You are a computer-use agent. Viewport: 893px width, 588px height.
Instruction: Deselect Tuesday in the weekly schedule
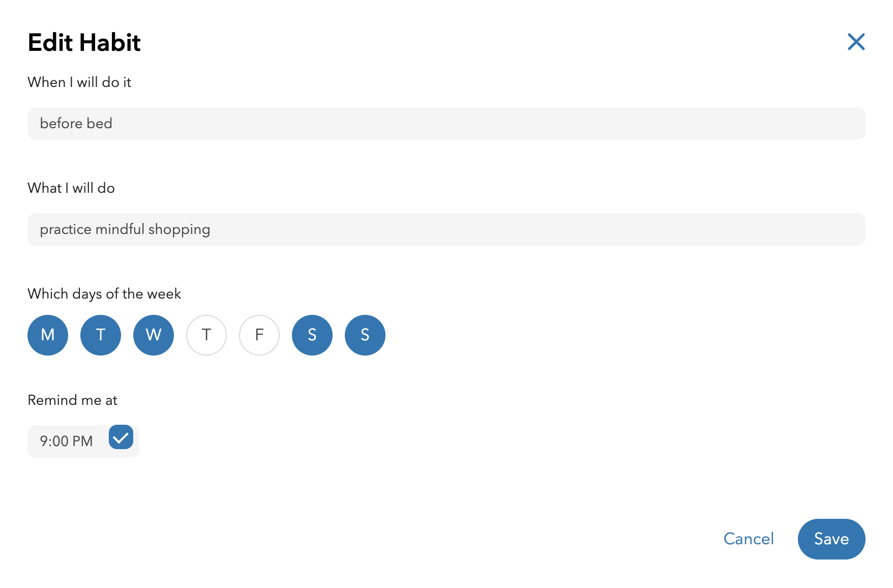pos(100,335)
